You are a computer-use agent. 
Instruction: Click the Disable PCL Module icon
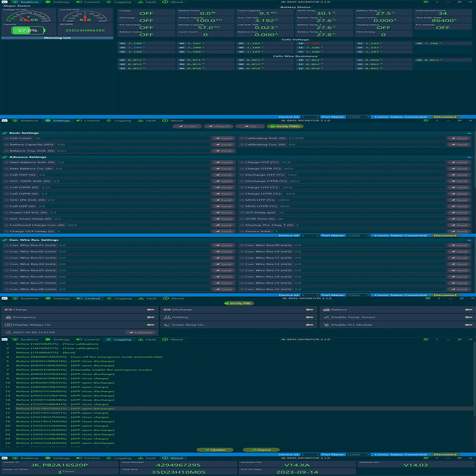[326, 325]
